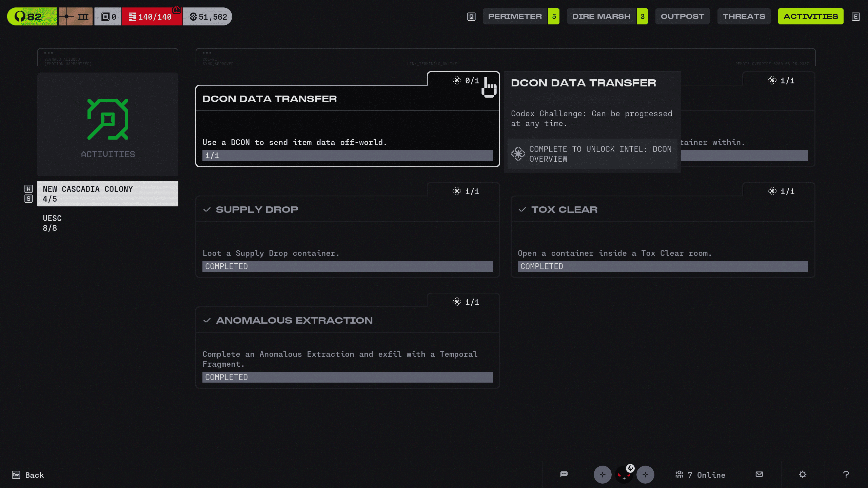
Task: Open the mail inbox icon
Action: [759, 474]
